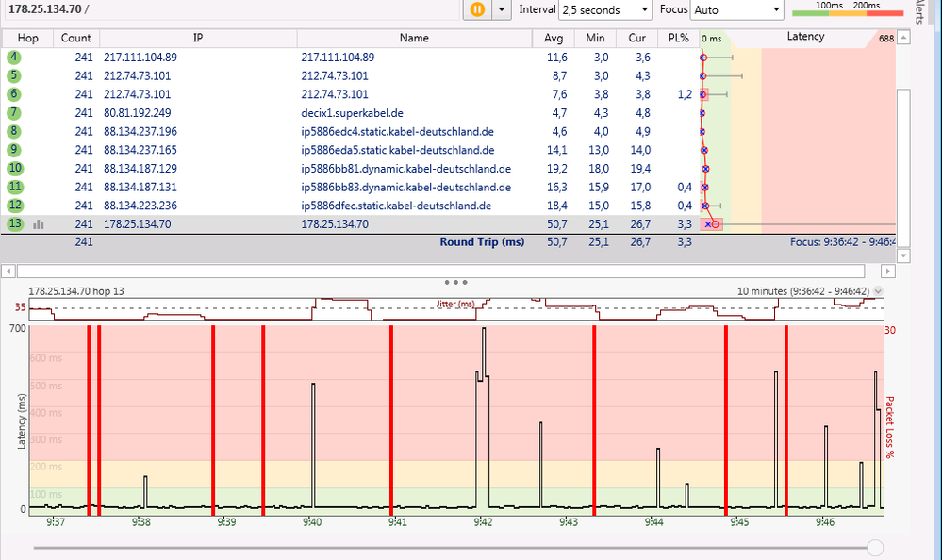This screenshot has width=942, height=560.
Task: Select the decix1.superkabel.de name cell
Action: [352, 113]
